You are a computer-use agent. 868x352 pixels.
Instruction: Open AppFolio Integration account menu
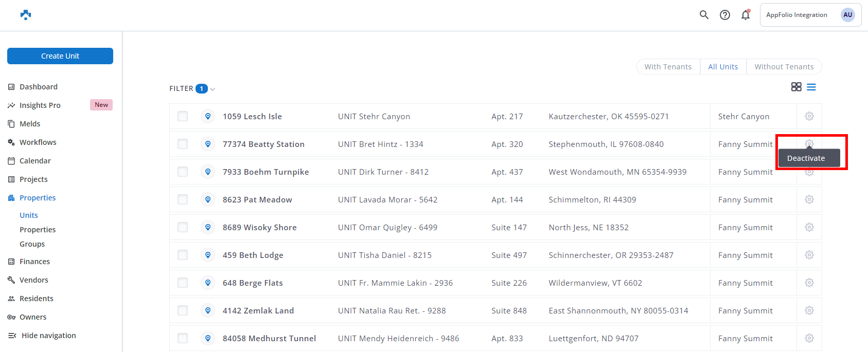click(810, 15)
